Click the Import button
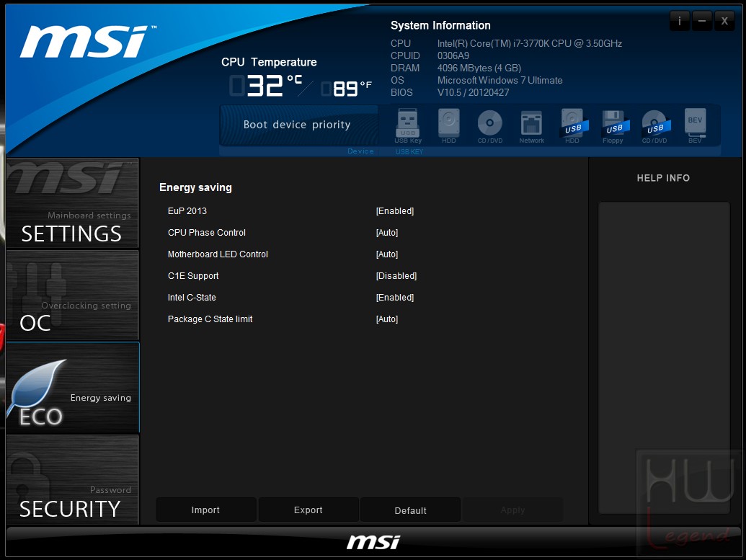746x560 pixels. coord(205,510)
